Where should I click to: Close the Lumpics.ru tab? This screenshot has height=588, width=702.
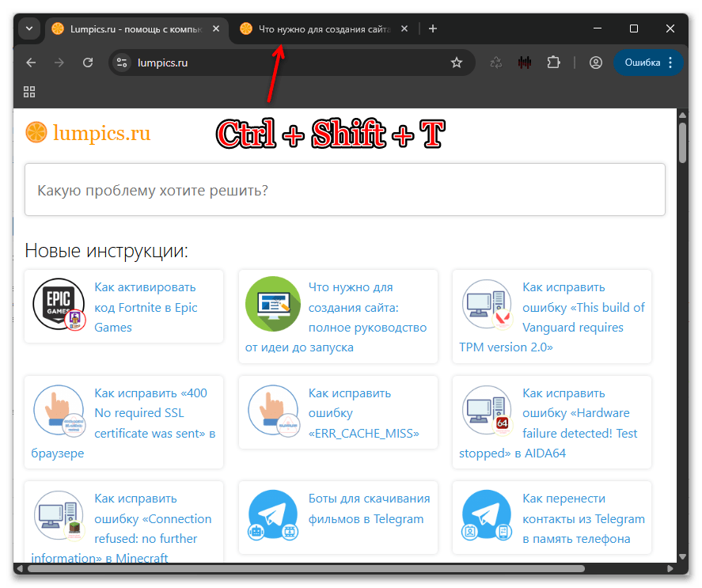pos(216,28)
